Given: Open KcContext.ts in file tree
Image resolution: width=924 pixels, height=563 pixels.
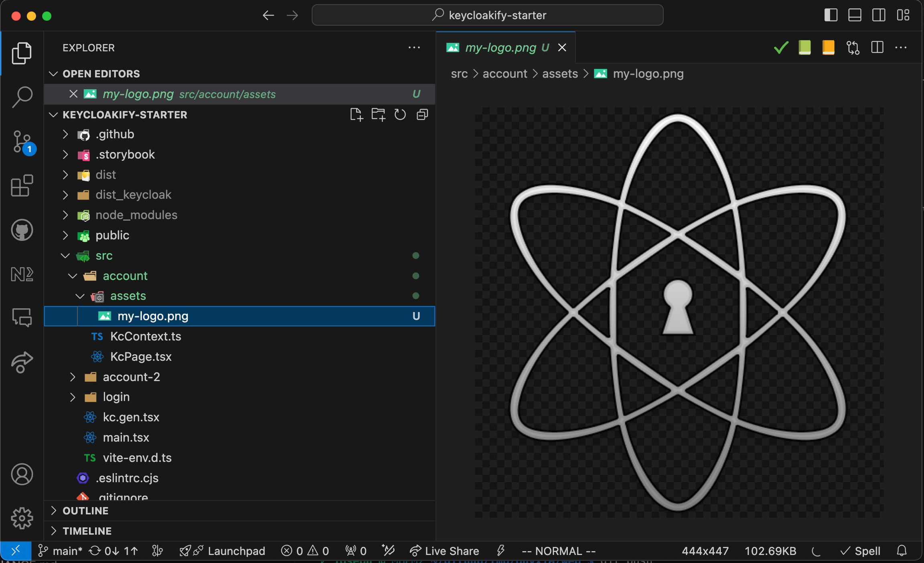Looking at the screenshot, I should [146, 337].
